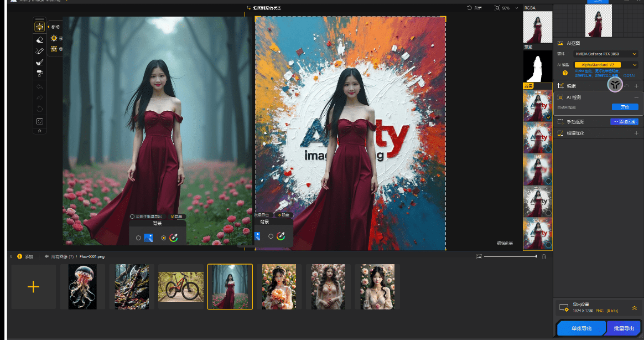Select the Eraser tool

pos(39,39)
